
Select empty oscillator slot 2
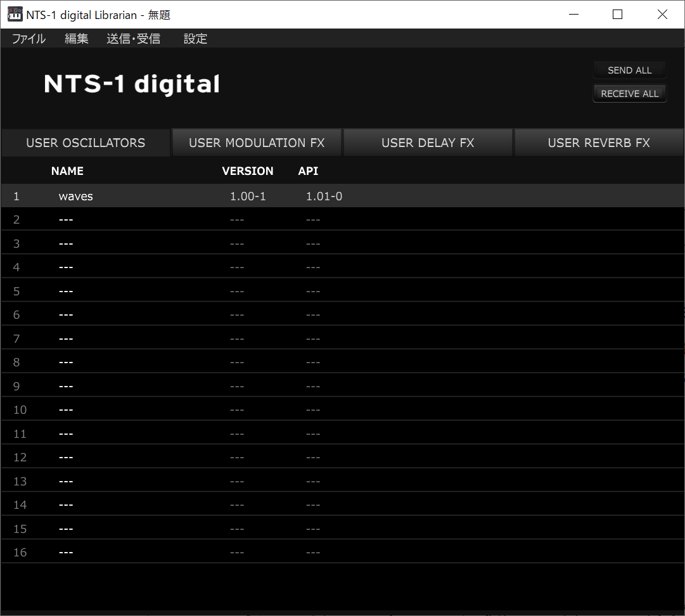coord(342,219)
